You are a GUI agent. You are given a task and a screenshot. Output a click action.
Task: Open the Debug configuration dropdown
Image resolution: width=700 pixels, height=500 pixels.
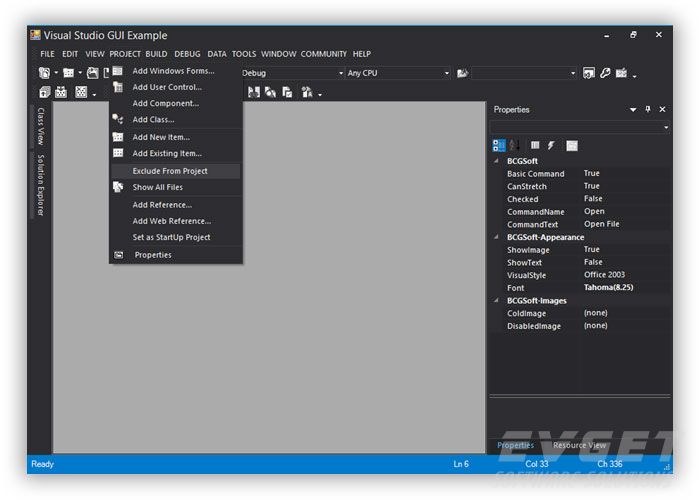tap(341, 73)
